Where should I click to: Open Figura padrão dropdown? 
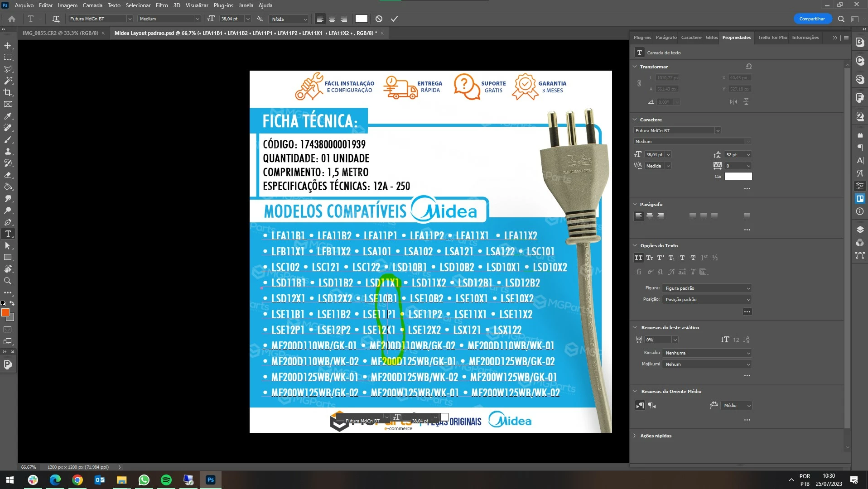[707, 288]
